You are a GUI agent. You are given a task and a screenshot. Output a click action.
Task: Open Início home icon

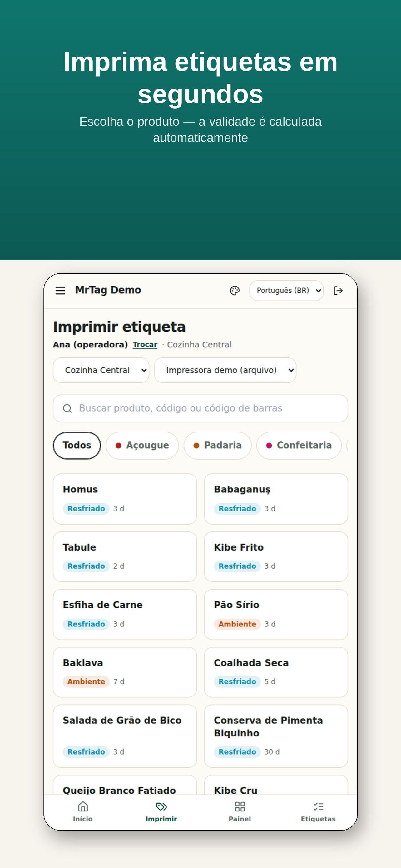83,807
